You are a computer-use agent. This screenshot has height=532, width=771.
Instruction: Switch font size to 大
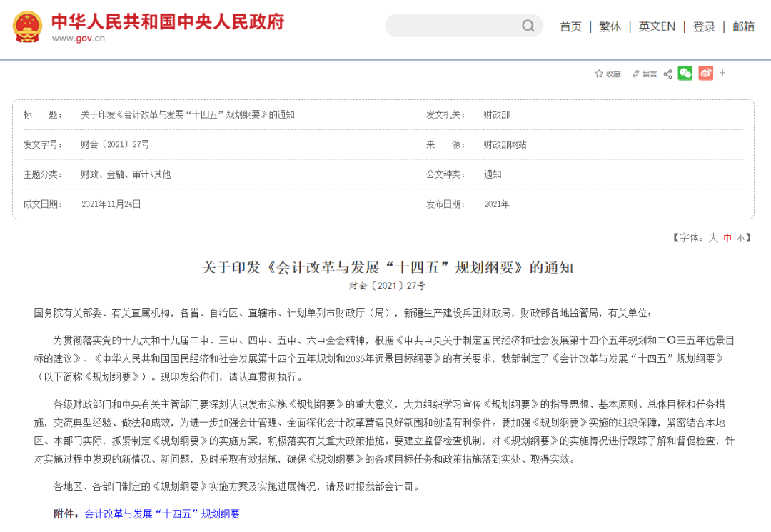713,238
